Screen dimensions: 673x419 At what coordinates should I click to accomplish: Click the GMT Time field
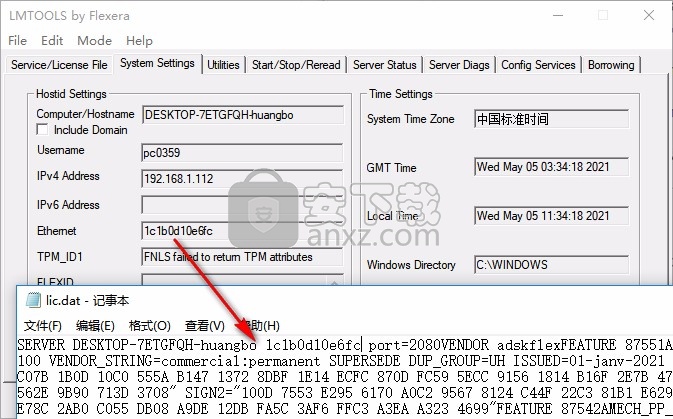click(552, 167)
